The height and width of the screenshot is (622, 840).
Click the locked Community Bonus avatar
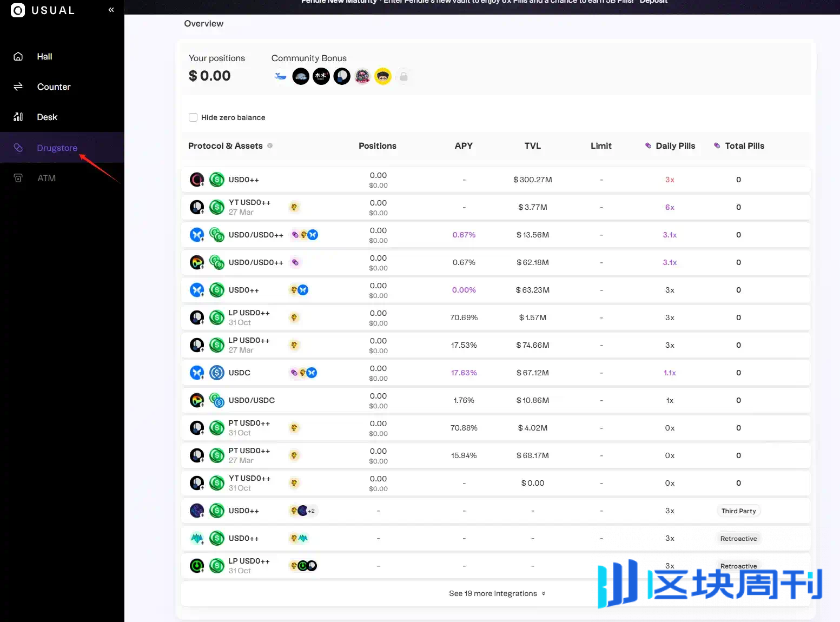[x=404, y=77]
